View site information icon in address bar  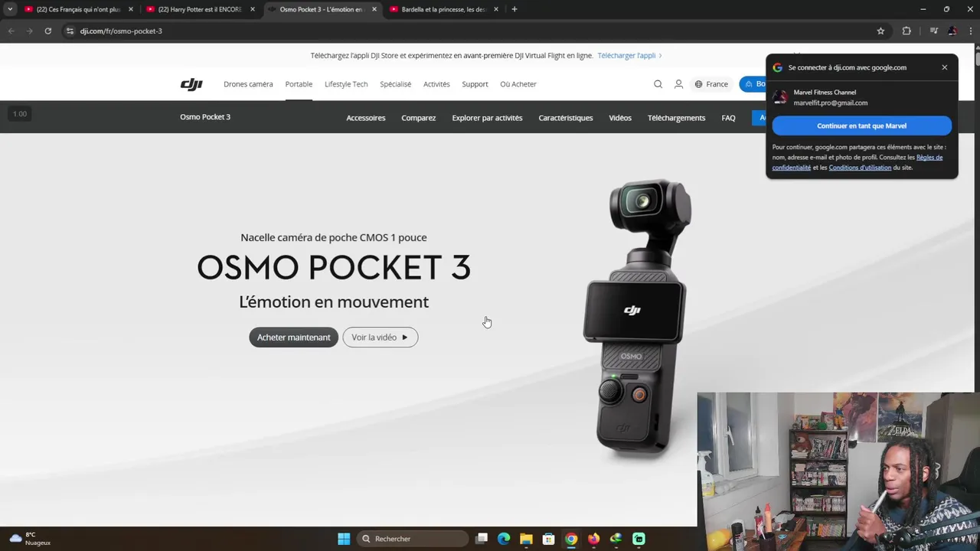(x=70, y=31)
